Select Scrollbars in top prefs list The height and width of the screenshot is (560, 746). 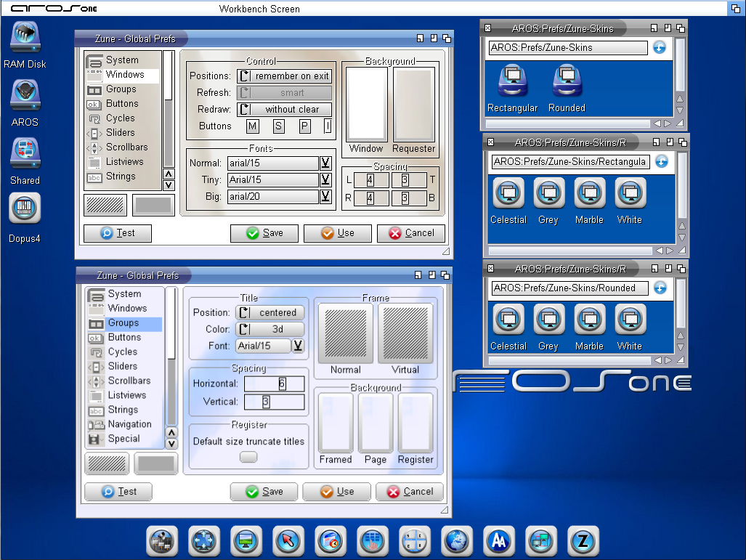[126, 147]
